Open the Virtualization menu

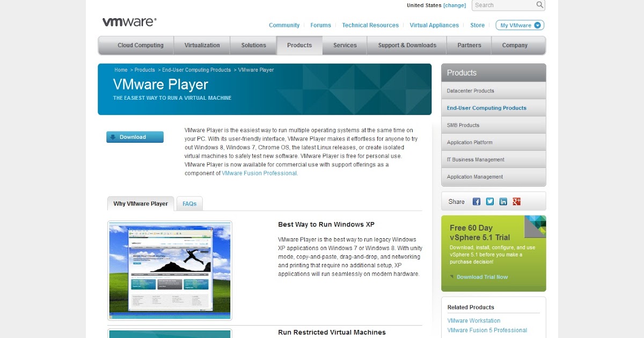(202, 46)
